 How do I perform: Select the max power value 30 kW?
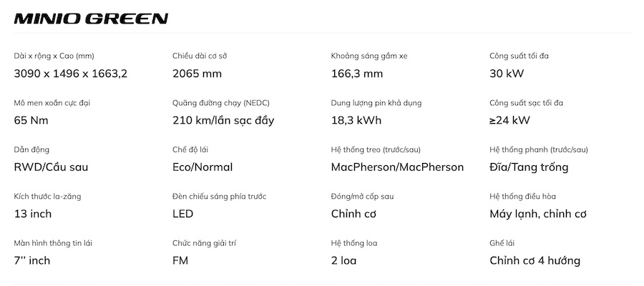[507, 74]
